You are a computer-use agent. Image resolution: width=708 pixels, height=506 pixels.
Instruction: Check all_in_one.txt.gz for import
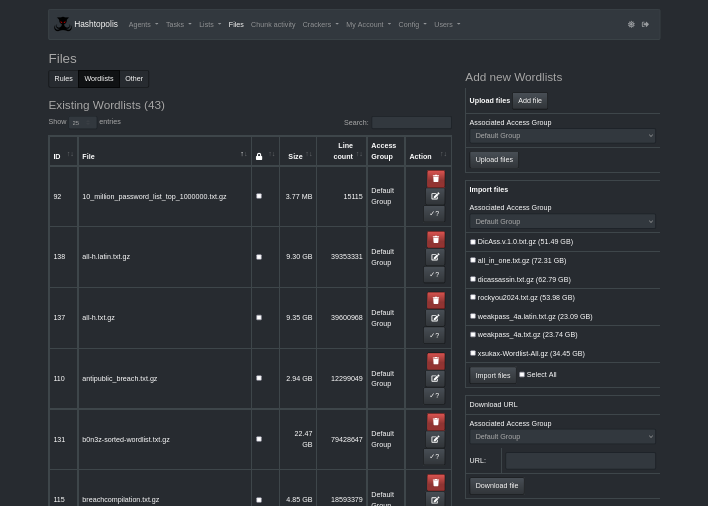[473, 260]
